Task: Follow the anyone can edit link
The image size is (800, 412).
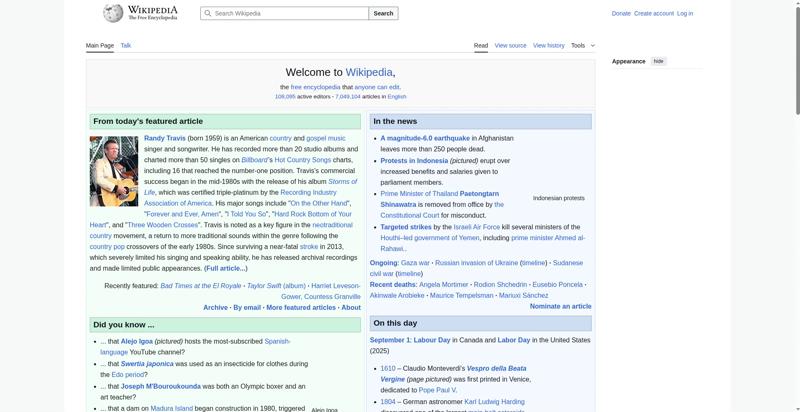Action: click(x=377, y=87)
